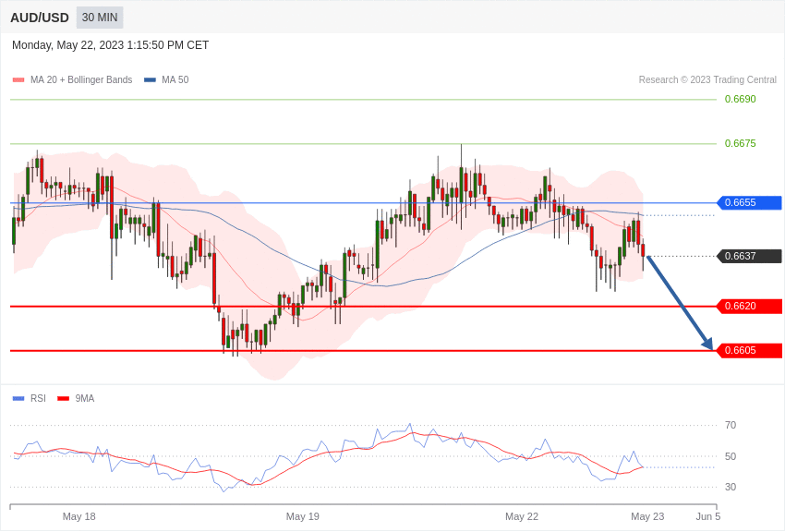The image size is (785, 532).
Task: Click the 0.6675 resistance level label
Action: click(x=741, y=144)
